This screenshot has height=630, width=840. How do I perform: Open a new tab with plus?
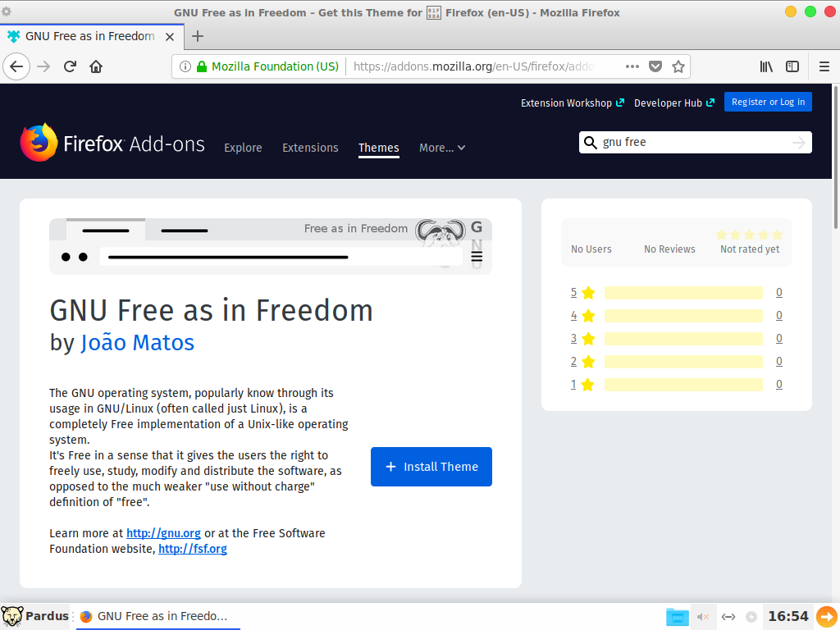[x=198, y=36]
